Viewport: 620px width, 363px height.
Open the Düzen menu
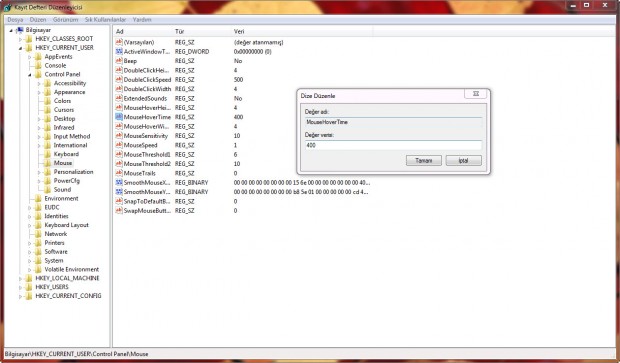[x=38, y=19]
